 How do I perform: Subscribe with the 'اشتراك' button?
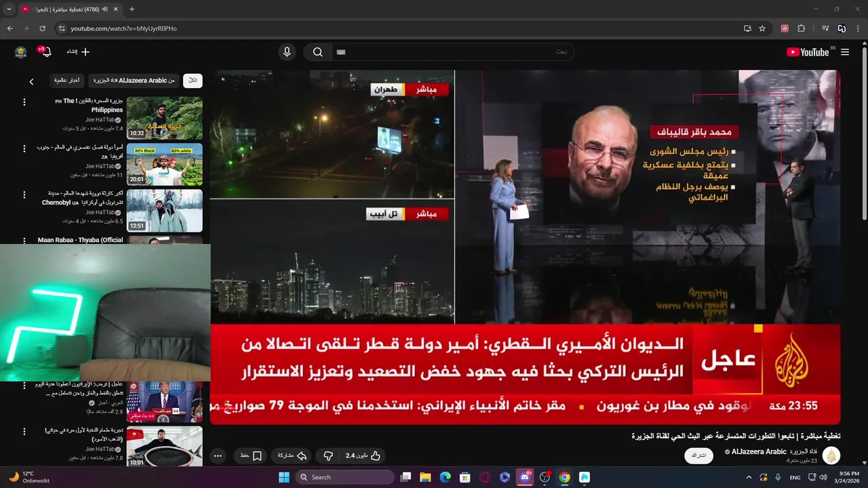coord(698,455)
